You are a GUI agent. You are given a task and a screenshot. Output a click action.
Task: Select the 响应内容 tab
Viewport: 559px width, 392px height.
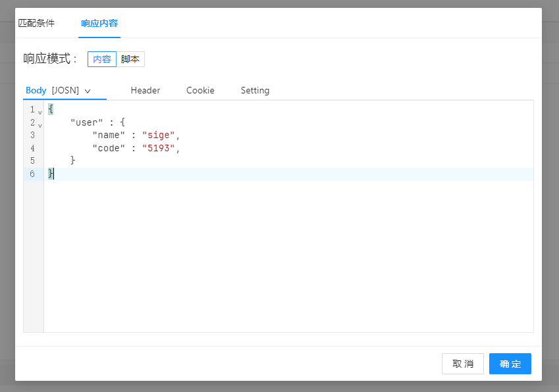pyautogui.click(x=99, y=23)
